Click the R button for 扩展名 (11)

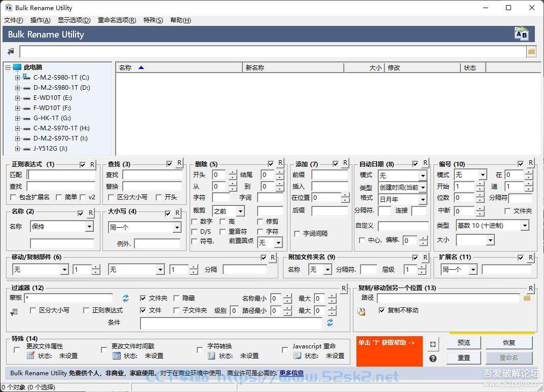coord(530,258)
